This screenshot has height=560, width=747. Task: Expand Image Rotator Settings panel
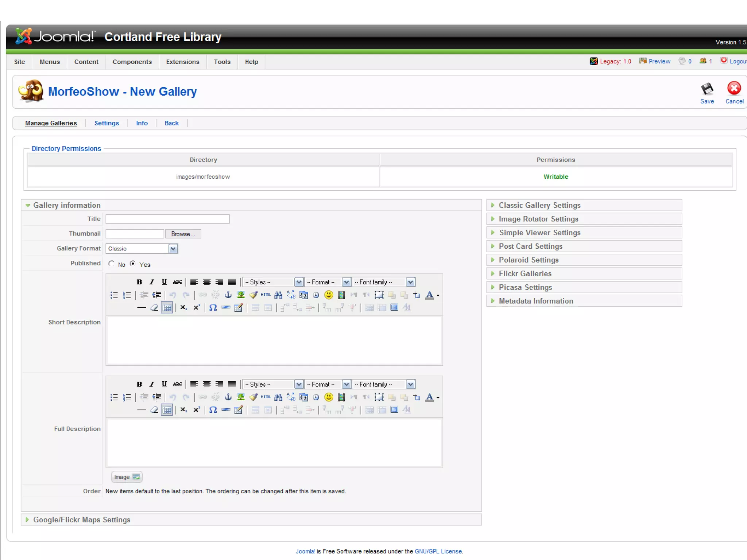pos(584,219)
